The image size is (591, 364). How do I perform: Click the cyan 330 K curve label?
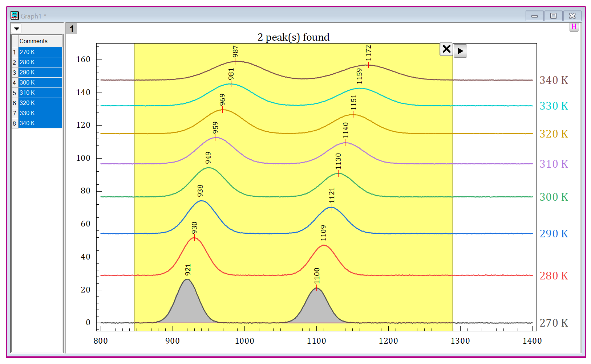pyautogui.click(x=554, y=106)
